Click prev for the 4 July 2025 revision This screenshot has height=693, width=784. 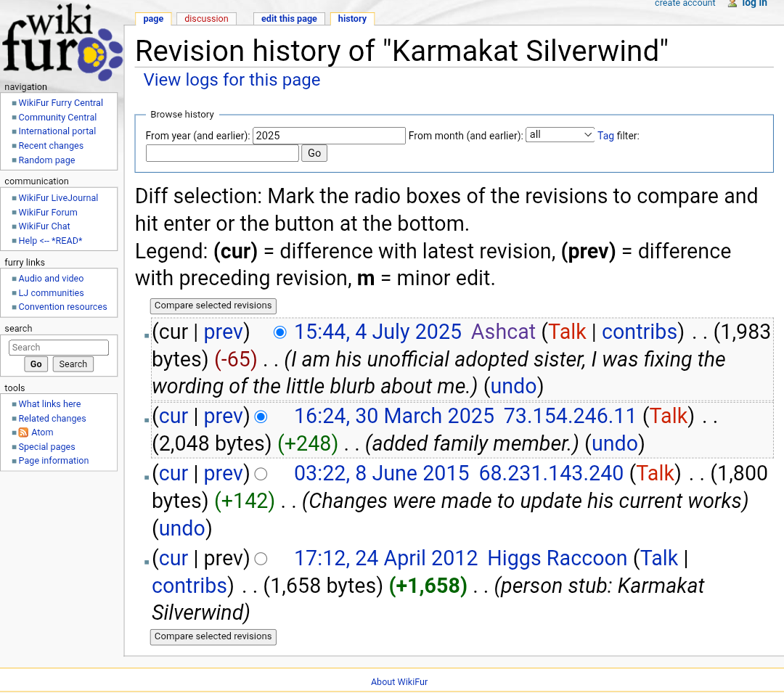click(x=223, y=332)
